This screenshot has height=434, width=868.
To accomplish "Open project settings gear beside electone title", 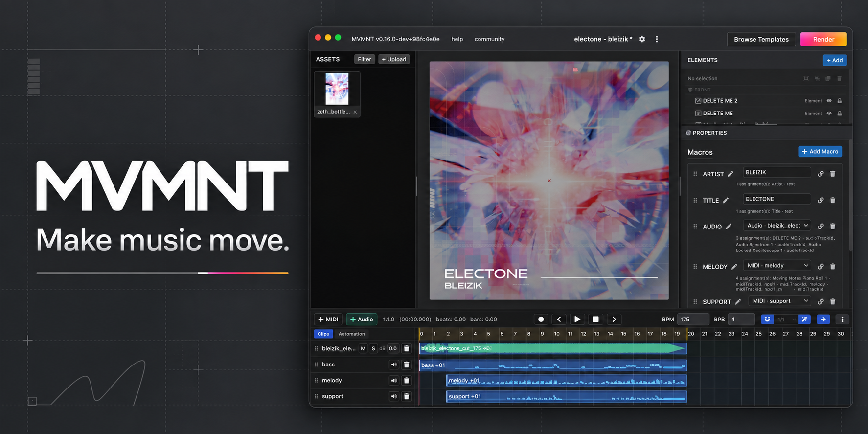I will pyautogui.click(x=642, y=39).
